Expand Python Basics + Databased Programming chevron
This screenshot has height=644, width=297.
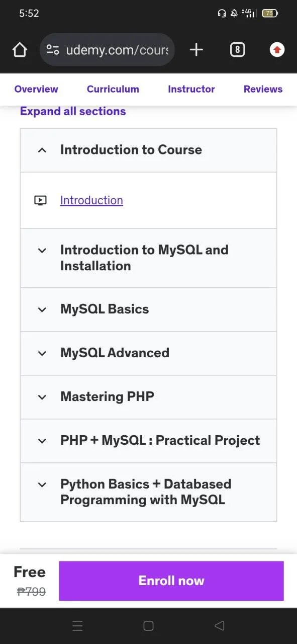(x=42, y=485)
